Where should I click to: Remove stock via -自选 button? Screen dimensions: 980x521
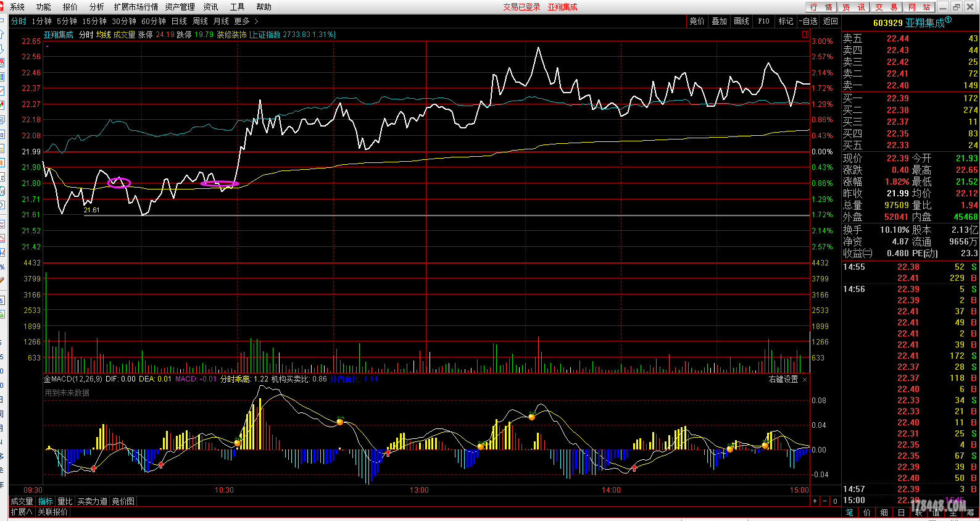pyautogui.click(x=808, y=21)
